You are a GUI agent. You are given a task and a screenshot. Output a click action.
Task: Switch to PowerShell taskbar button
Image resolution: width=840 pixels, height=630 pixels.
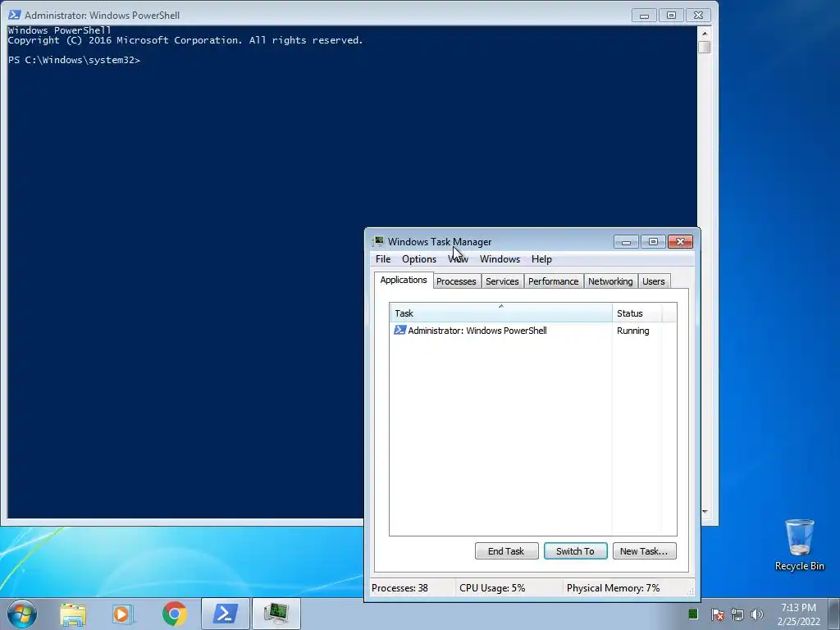pos(226,614)
